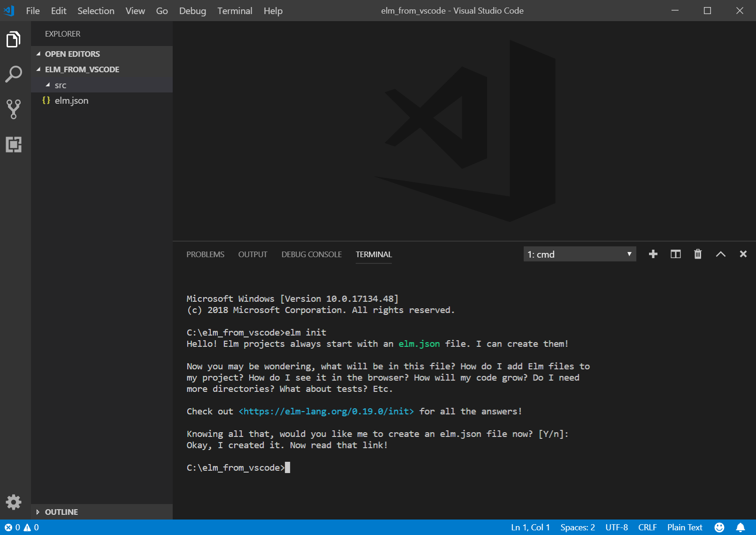Open the Manage gear settings icon
The image size is (756, 535).
click(x=14, y=502)
